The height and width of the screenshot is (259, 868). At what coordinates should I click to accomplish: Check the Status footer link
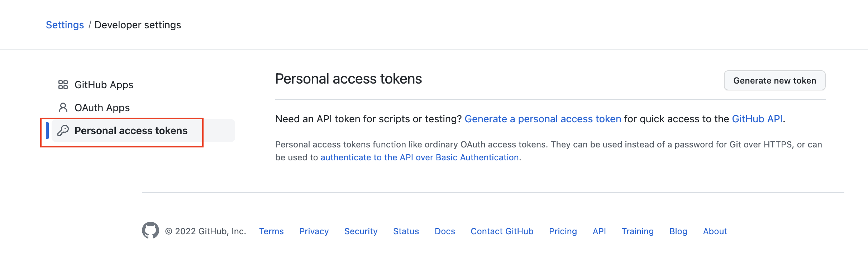point(406,231)
